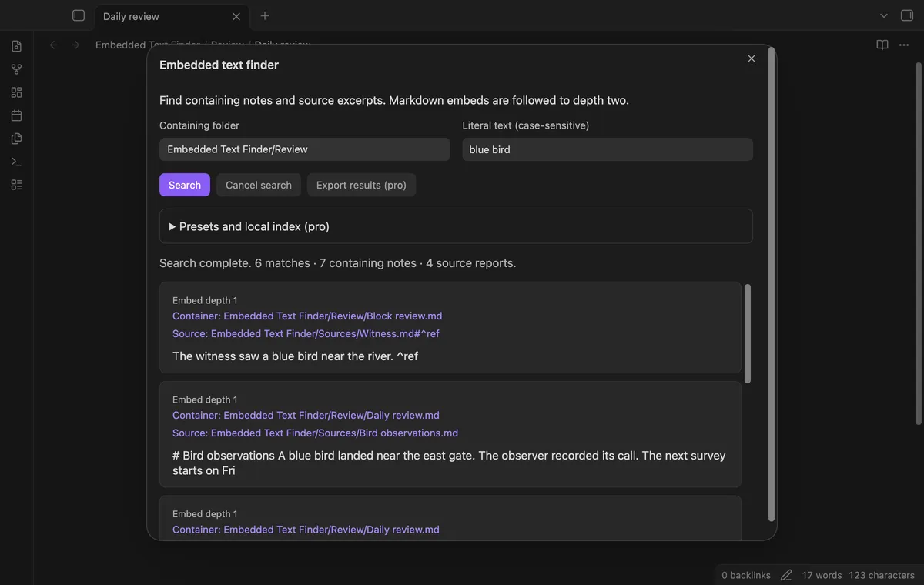Screen dimensions: 924x585
Task: Close the Daily review tab
Action: [x=236, y=16]
